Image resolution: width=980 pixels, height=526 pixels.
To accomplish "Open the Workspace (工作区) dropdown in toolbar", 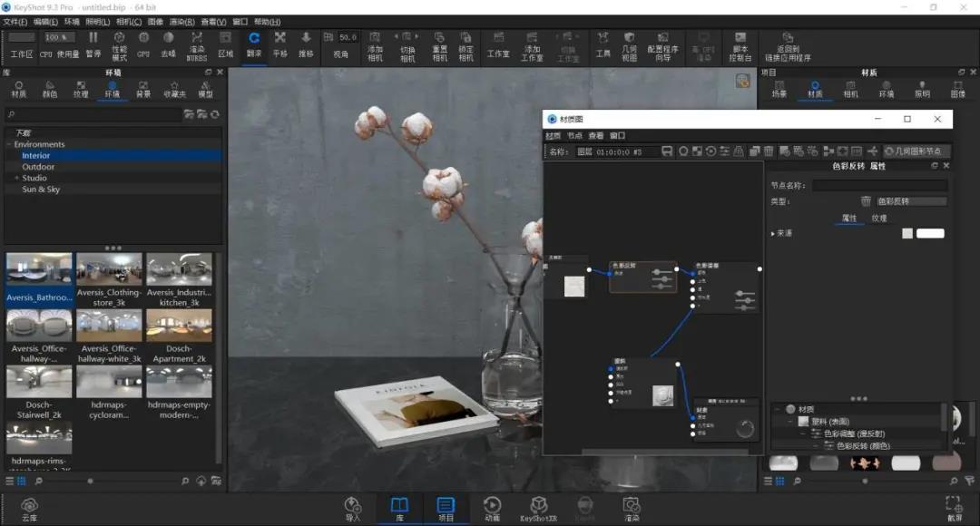I will pyautogui.click(x=21, y=37).
